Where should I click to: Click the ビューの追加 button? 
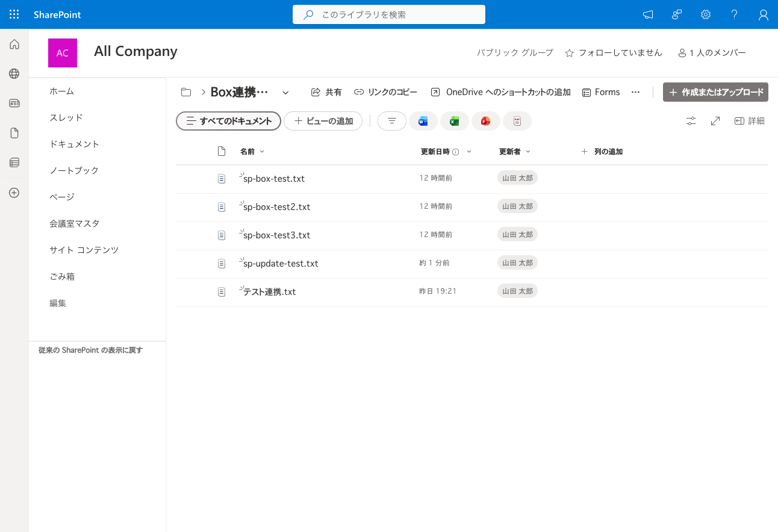tap(323, 121)
